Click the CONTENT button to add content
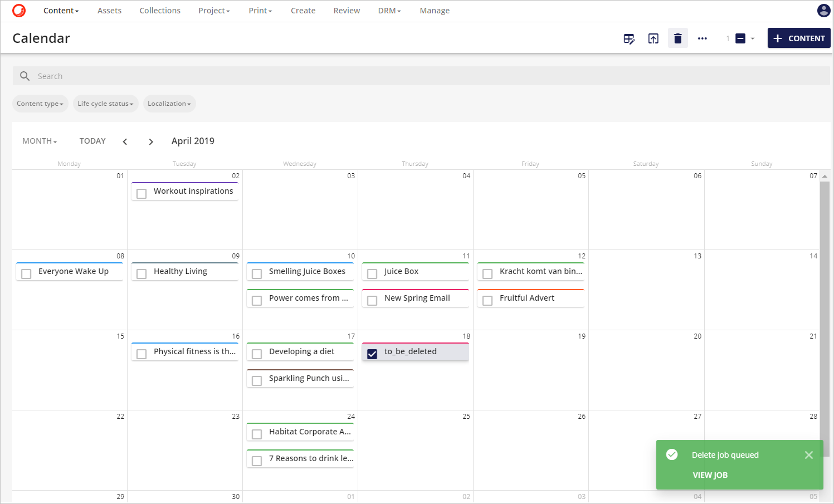 click(x=799, y=38)
